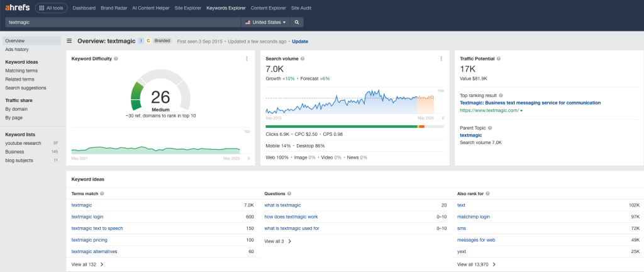This screenshot has height=272, width=644.
Task: Click yext keyword
Action: click(462, 251)
